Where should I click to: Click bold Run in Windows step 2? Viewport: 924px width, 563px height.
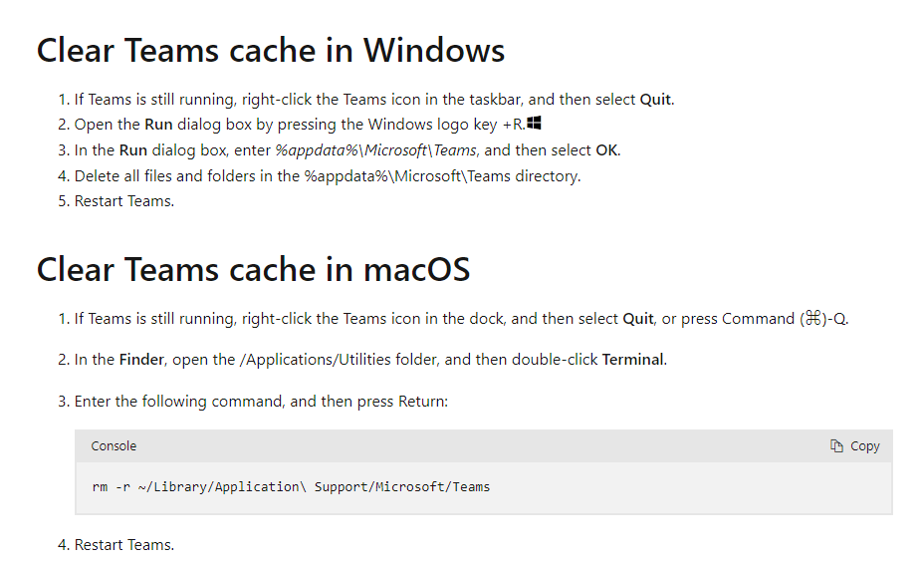(x=158, y=125)
